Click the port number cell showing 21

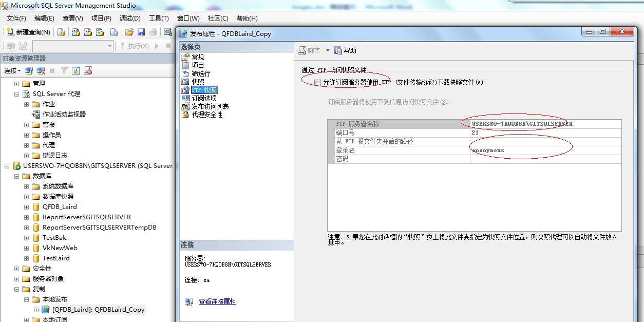(x=545, y=132)
